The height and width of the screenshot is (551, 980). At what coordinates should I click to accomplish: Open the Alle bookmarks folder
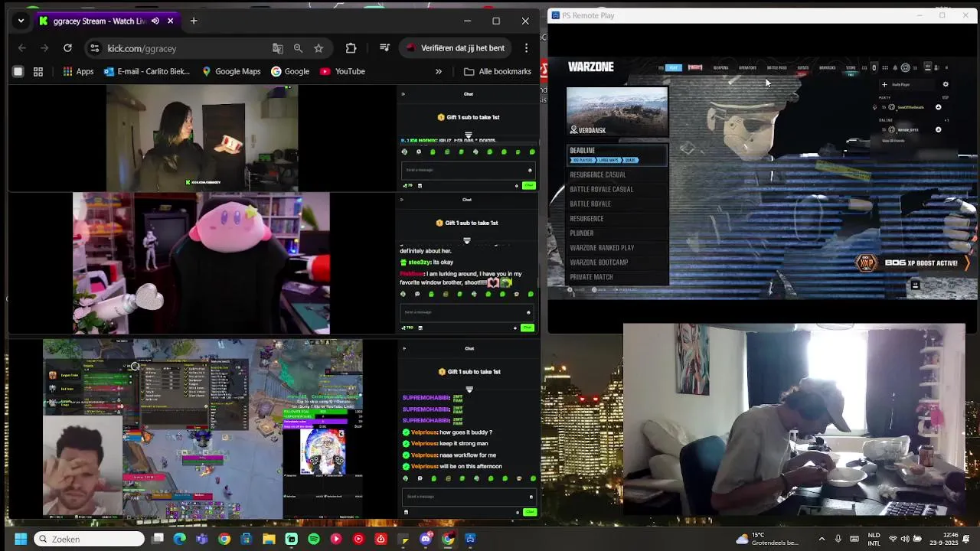pyautogui.click(x=498, y=71)
